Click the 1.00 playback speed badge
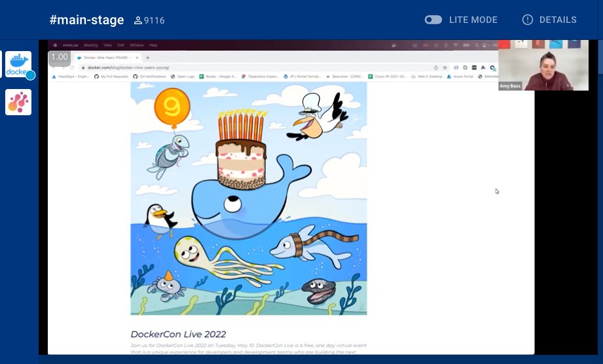603x364 pixels. coord(59,57)
